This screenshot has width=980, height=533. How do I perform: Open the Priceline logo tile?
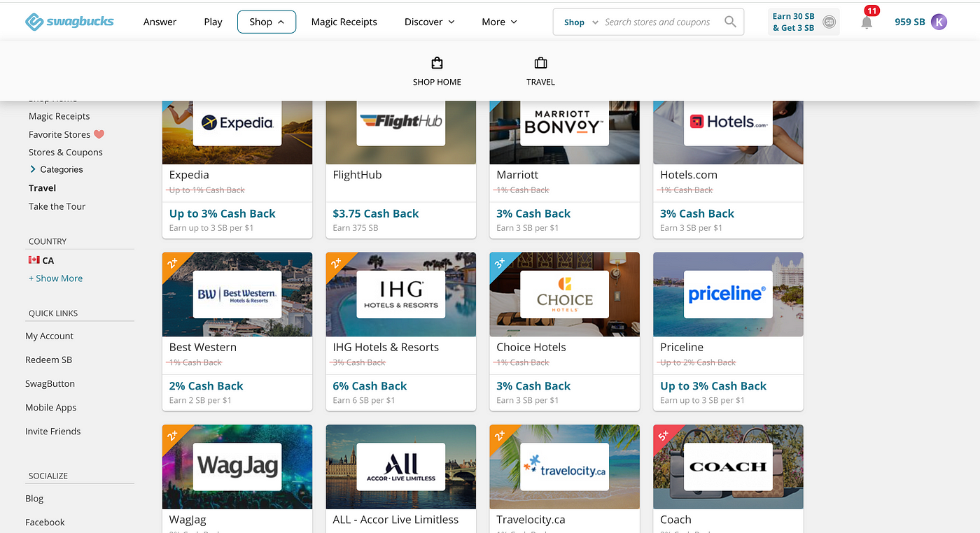[x=728, y=294]
